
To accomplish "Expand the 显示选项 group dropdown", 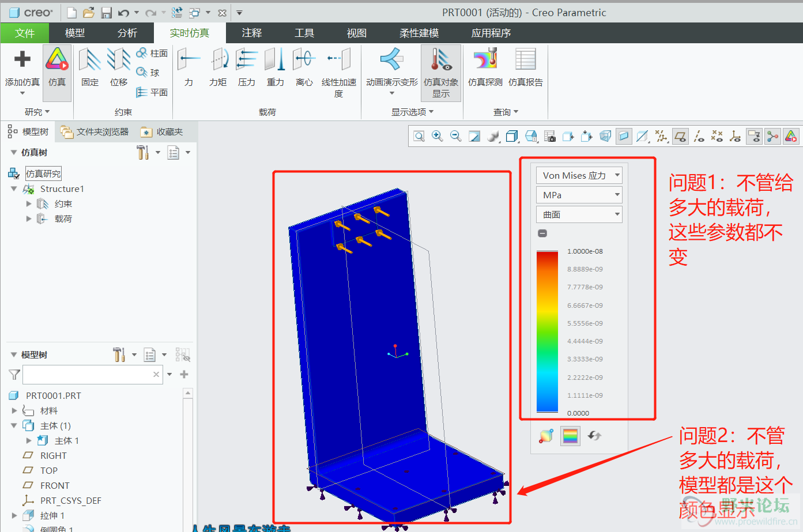I will [x=413, y=112].
